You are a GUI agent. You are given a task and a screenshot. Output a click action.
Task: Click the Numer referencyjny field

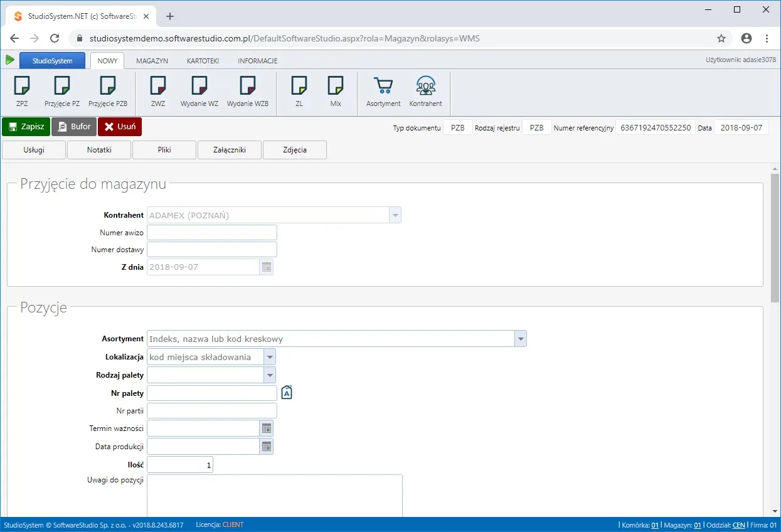tap(656, 127)
